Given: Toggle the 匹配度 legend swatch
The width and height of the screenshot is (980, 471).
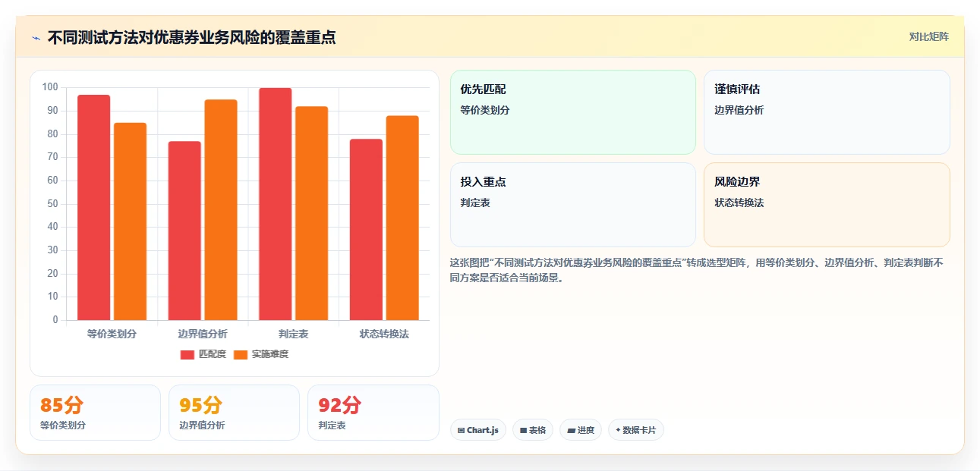Looking at the screenshot, I should click(187, 354).
